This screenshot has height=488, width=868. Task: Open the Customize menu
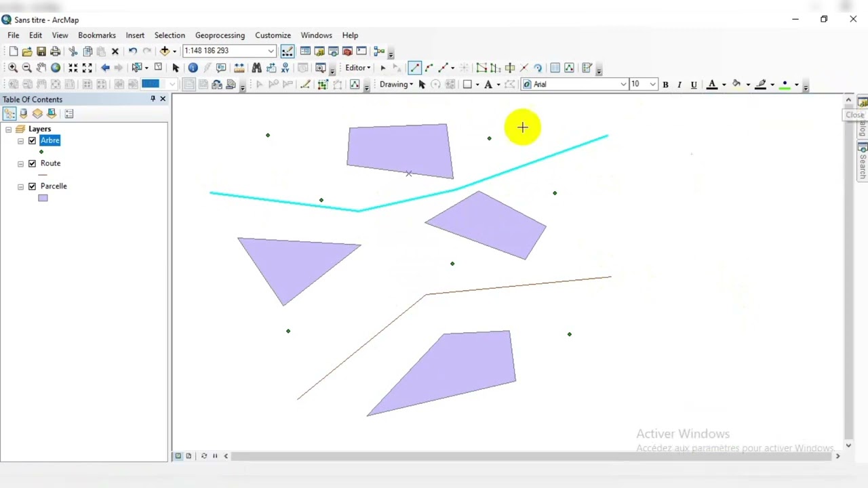pyautogui.click(x=273, y=35)
